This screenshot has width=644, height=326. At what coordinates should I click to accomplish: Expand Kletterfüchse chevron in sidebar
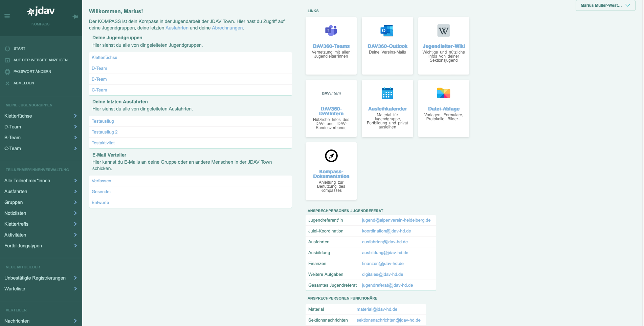click(x=75, y=116)
